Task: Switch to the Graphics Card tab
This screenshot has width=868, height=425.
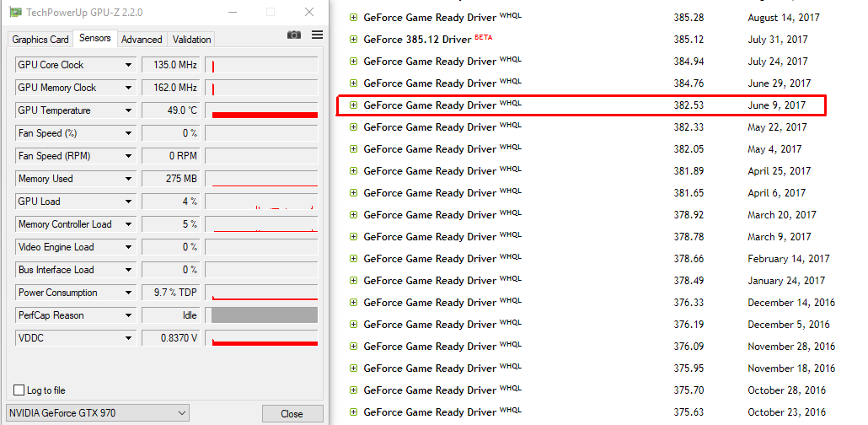Action: tap(40, 40)
